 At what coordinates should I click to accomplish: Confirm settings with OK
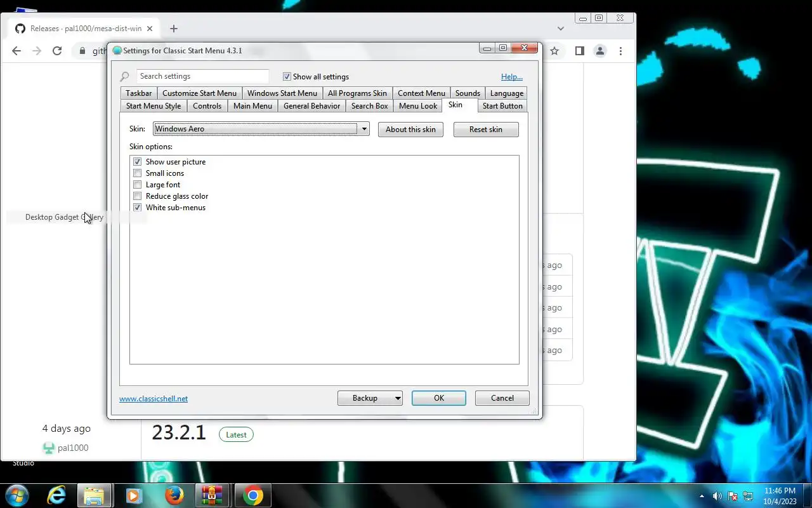tap(439, 398)
